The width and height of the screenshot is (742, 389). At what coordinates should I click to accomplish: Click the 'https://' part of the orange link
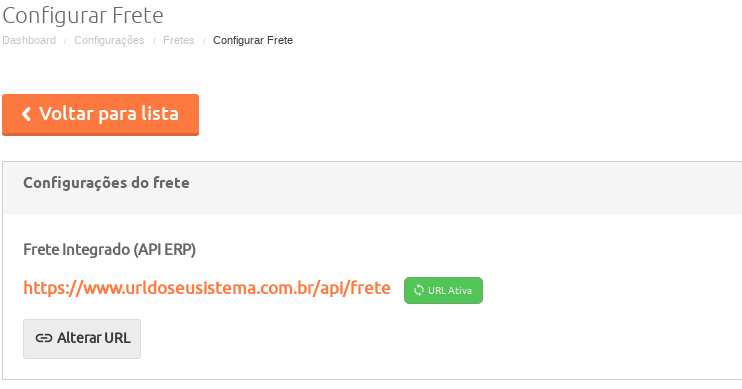coord(53,288)
